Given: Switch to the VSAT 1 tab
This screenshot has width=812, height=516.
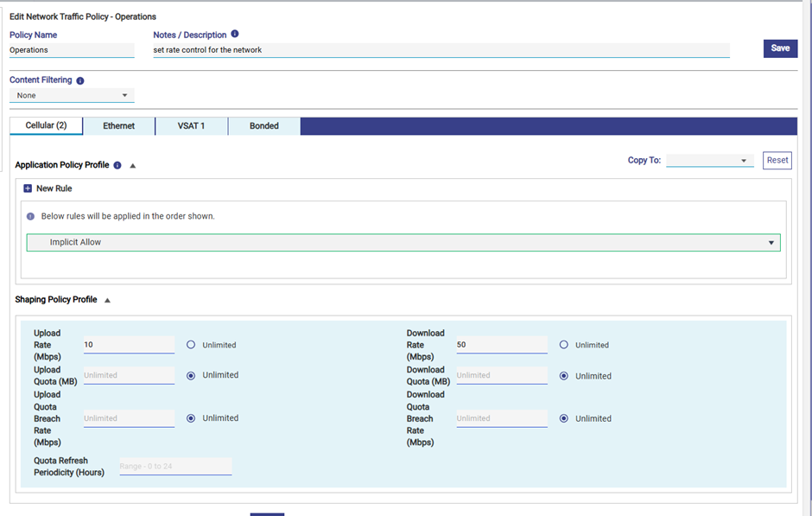Looking at the screenshot, I should (191, 126).
